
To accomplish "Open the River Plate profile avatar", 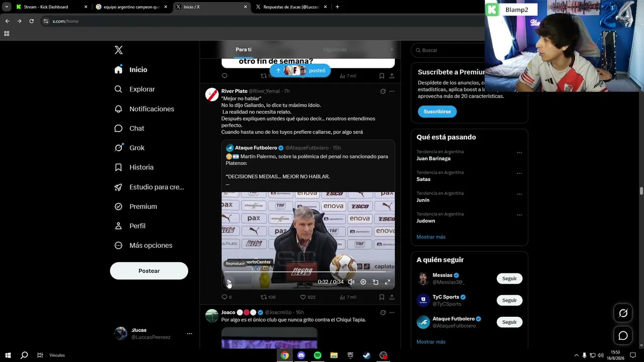I will 212,95.
